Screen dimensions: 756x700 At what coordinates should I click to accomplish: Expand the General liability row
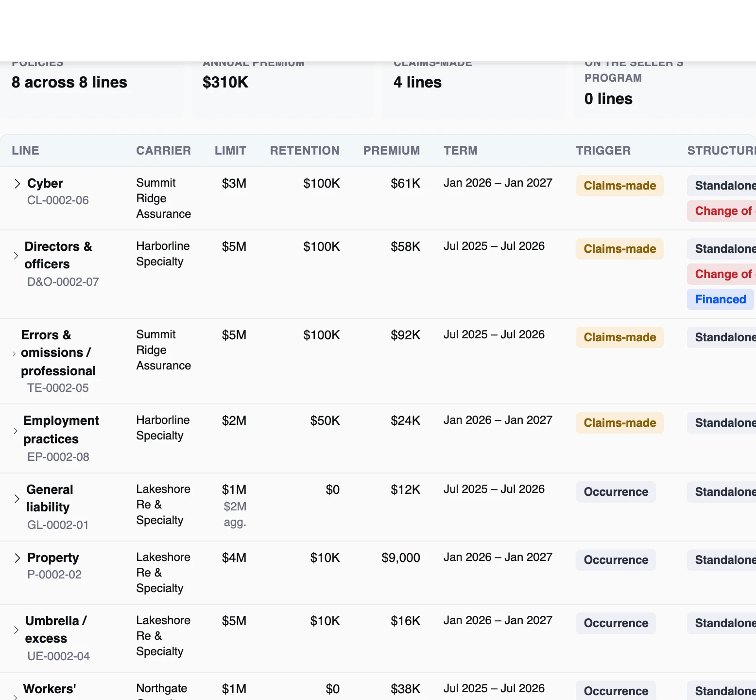pos(17,499)
